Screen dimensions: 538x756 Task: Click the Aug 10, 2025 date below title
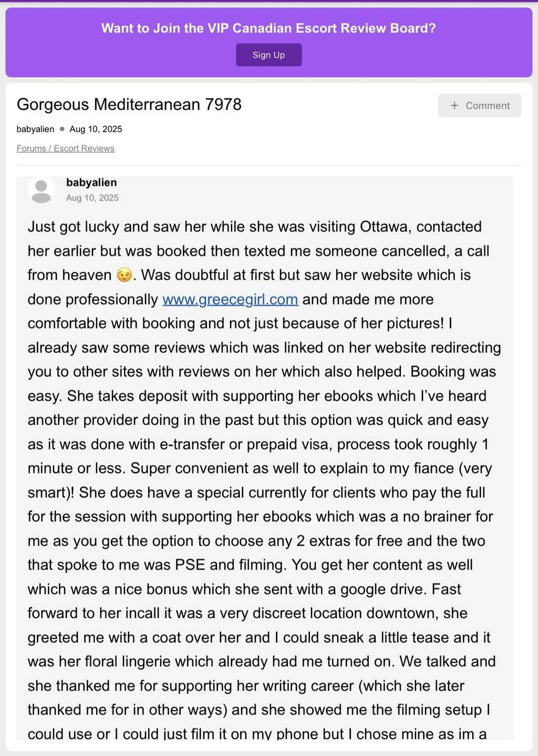point(96,129)
